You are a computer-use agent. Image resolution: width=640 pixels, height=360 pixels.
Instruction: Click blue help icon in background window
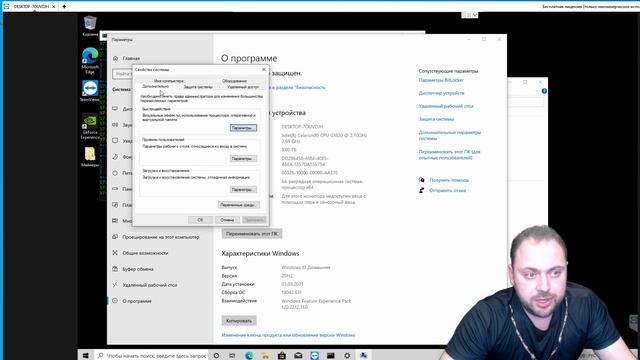[x=544, y=91]
